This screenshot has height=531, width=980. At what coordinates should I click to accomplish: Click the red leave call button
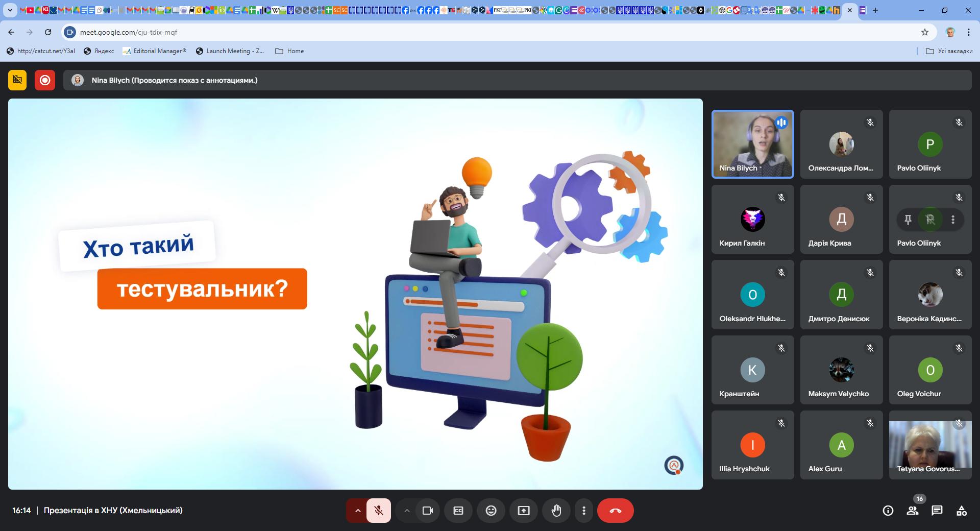coord(615,511)
